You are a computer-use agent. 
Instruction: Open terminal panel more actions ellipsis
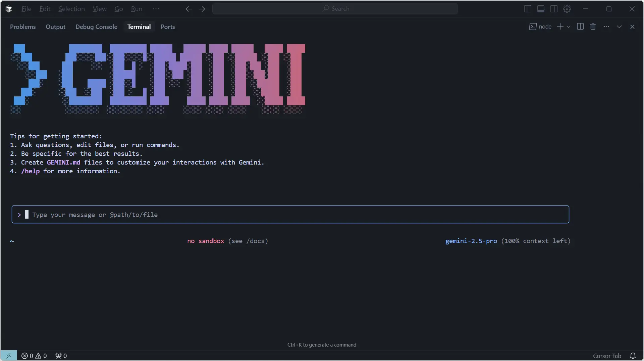tap(606, 27)
